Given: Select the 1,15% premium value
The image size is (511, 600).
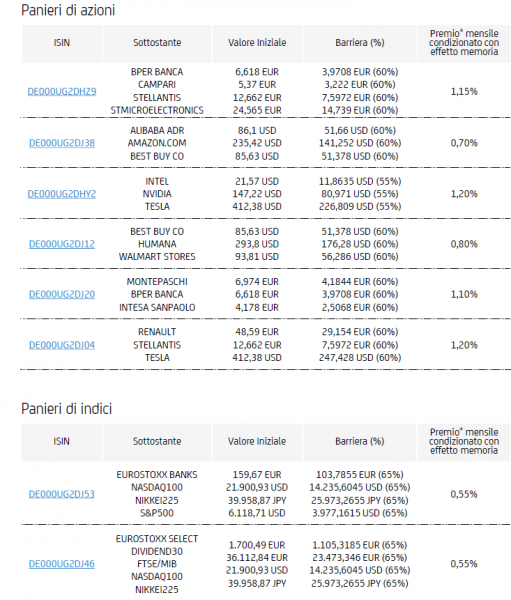Looking at the screenshot, I should pos(464,91).
